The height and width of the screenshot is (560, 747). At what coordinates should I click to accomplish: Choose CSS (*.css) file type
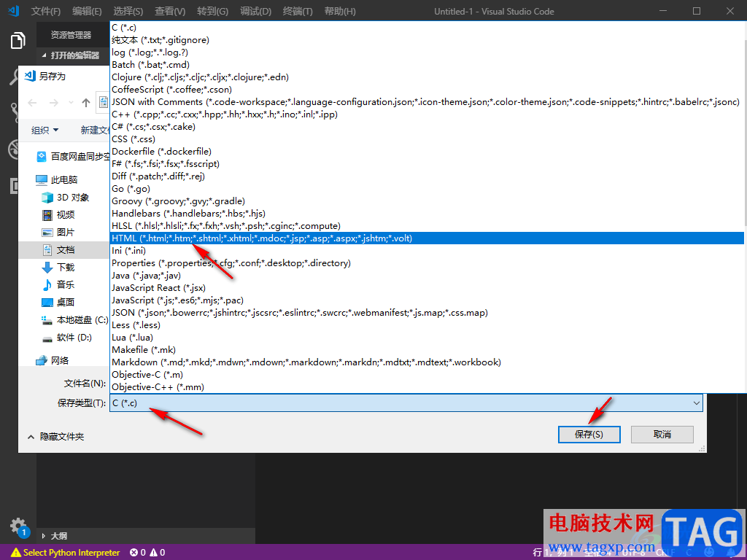(x=427, y=139)
